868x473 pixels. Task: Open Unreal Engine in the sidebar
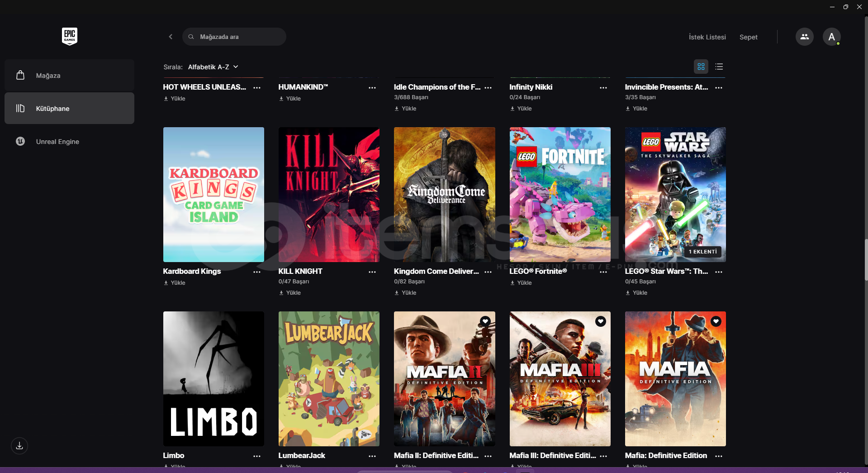69,141
